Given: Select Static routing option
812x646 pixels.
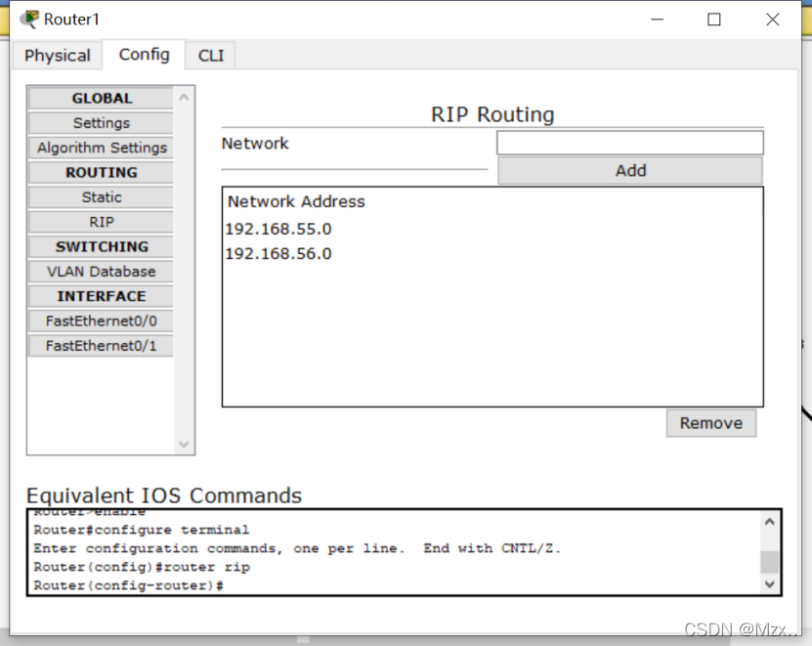Looking at the screenshot, I should [101, 197].
